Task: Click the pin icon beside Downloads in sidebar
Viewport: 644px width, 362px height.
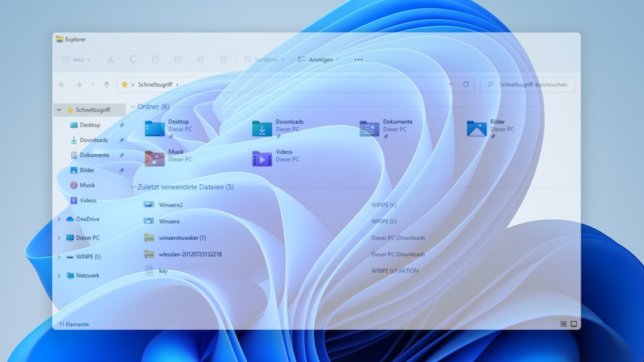Action: 122,140
